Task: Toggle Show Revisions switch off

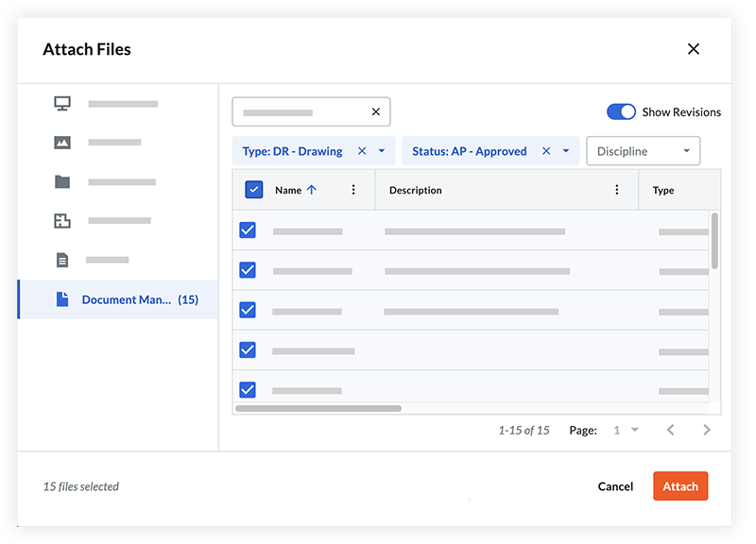Action: (x=621, y=112)
